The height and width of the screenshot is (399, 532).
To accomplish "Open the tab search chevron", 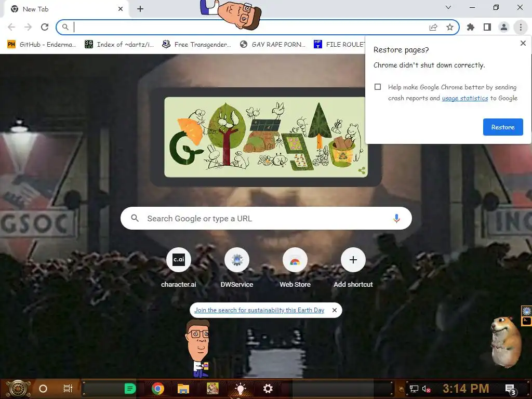I will pyautogui.click(x=448, y=7).
